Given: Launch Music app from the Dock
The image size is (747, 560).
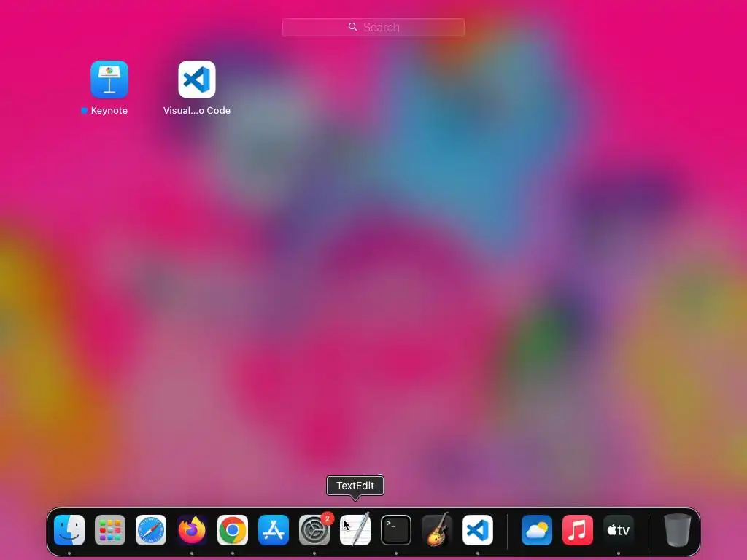Looking at the screenshot, I should tap(578, 529).
